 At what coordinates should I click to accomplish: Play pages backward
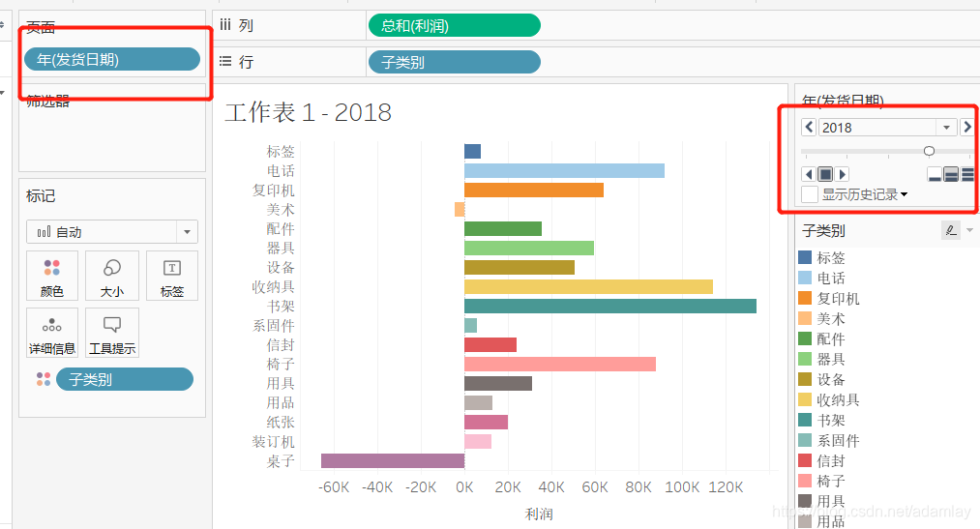pyautogui.click(x=809, y=174)
